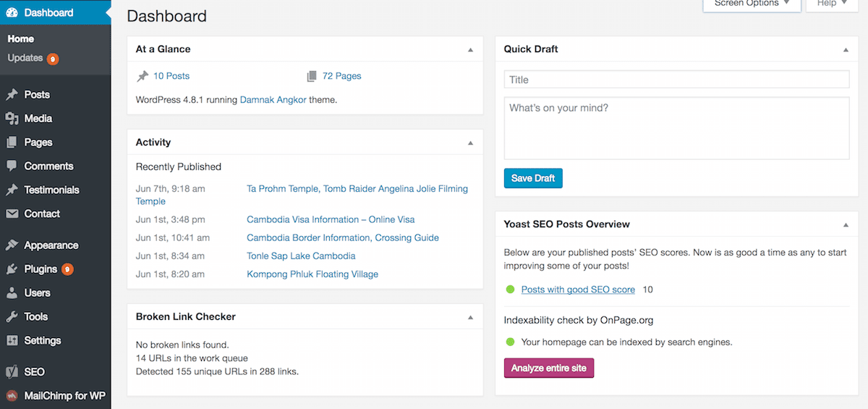The image size is (868, 409).
Task: Click the pushpin icon beside 10 Posts
Action: click(x=142, y=76)
